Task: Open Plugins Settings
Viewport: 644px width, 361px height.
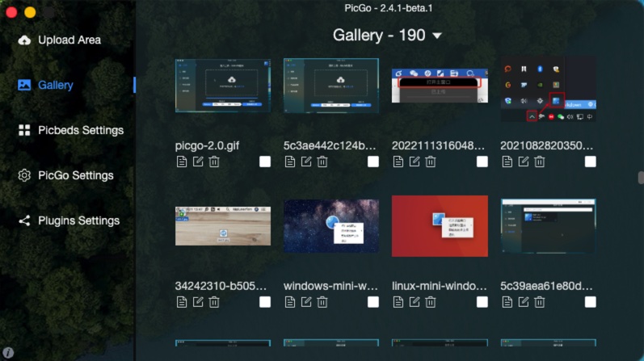Action: (69, 220)
